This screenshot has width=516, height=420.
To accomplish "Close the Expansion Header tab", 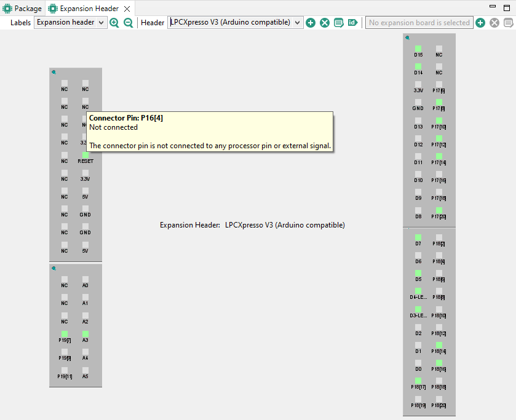I will click(x=127, y=9).
